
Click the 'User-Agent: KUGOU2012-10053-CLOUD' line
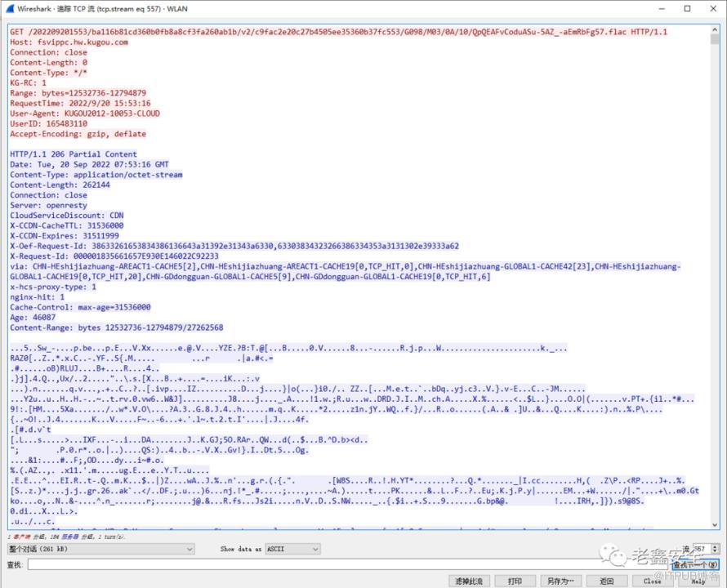pos(85,114)
